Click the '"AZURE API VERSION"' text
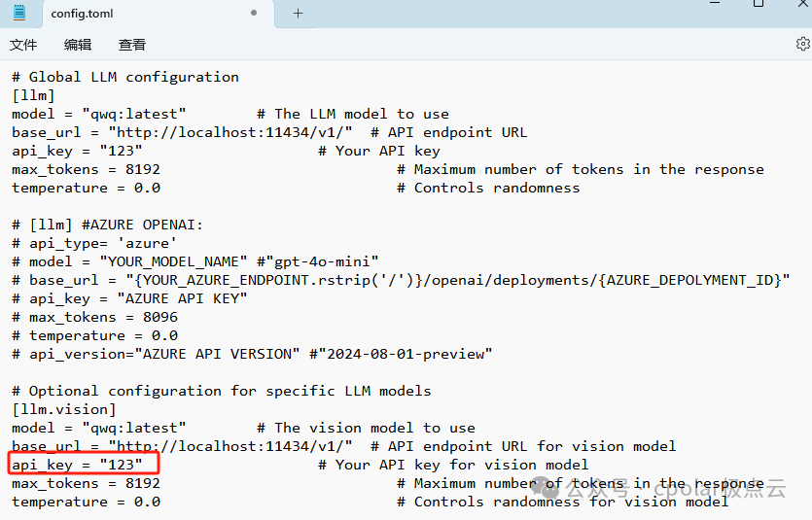812x520 pixels. (217, 355)
